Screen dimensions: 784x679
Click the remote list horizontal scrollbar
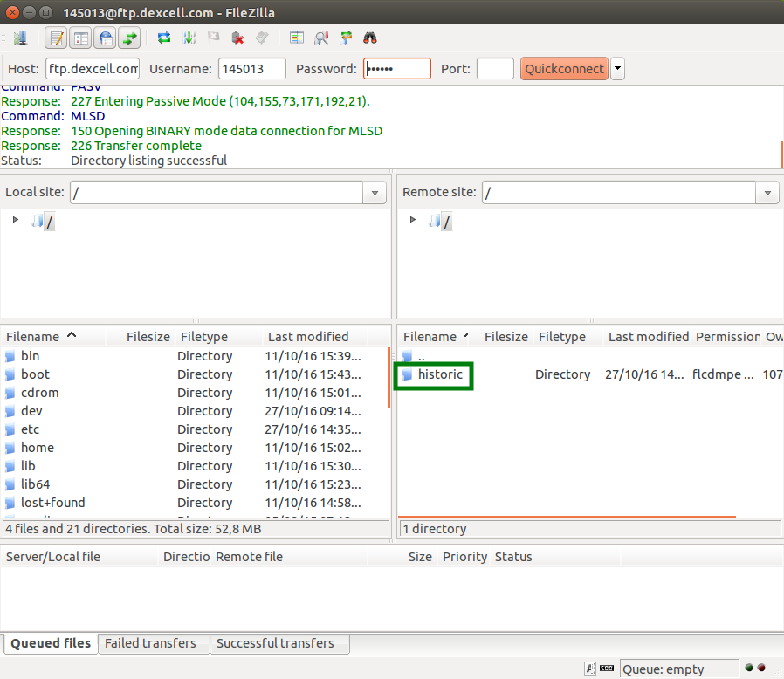click(x=567, y=517)
